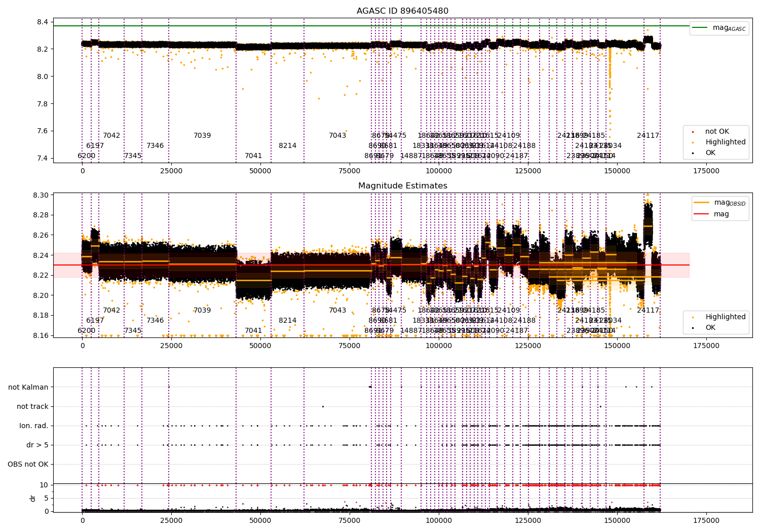Click obsid label '7346' in the top plot

155,146
